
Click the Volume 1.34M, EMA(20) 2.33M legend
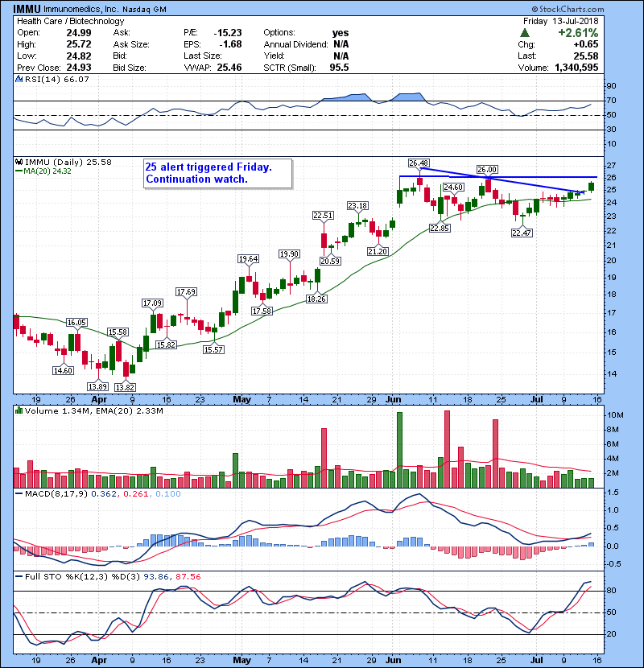93,411
